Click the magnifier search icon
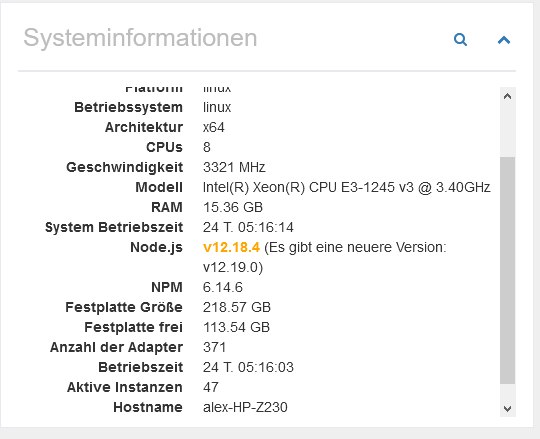The width and height of the screenshot is (540, 439). pyautogui.click(x=460, y=40)
